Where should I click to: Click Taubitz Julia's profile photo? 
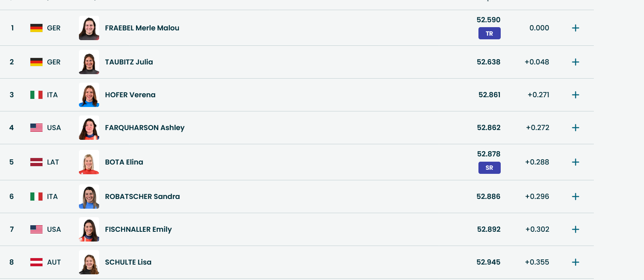pyautogui.click(x=89, y=62)
